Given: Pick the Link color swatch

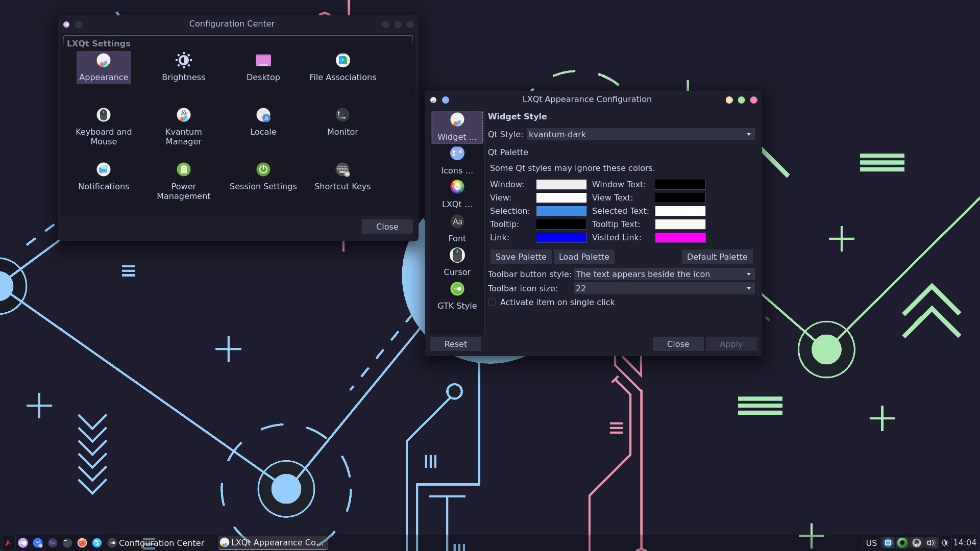Looking at the screenshot, I should 561,237.
